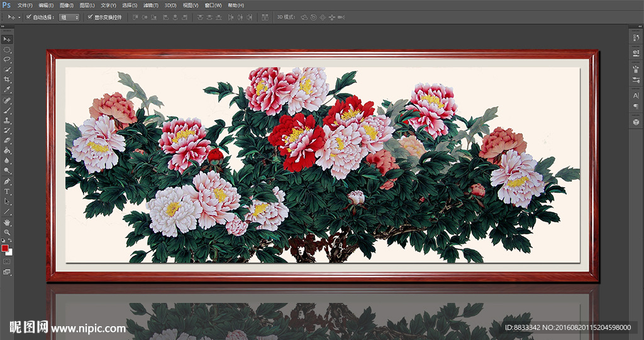Viewport: 644px width, 340px height.
Task: Expand the left toolbox double-arrow
Action: 3,26
